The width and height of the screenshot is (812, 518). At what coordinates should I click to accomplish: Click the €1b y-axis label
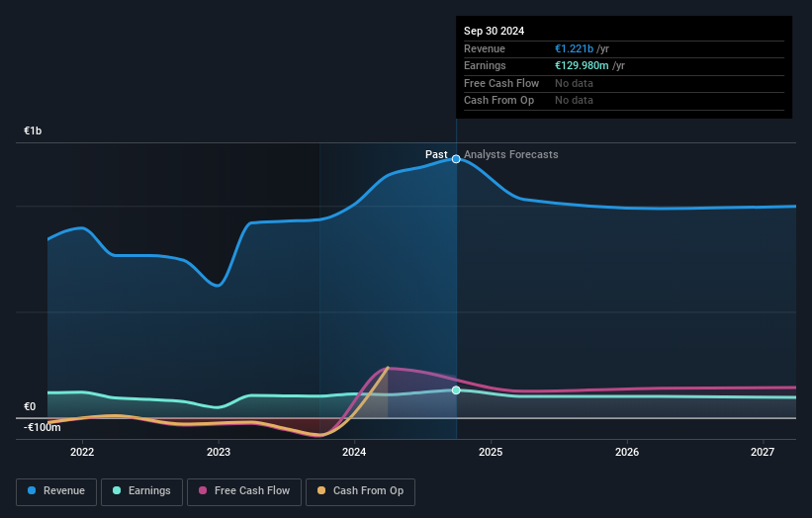[33, 130]
